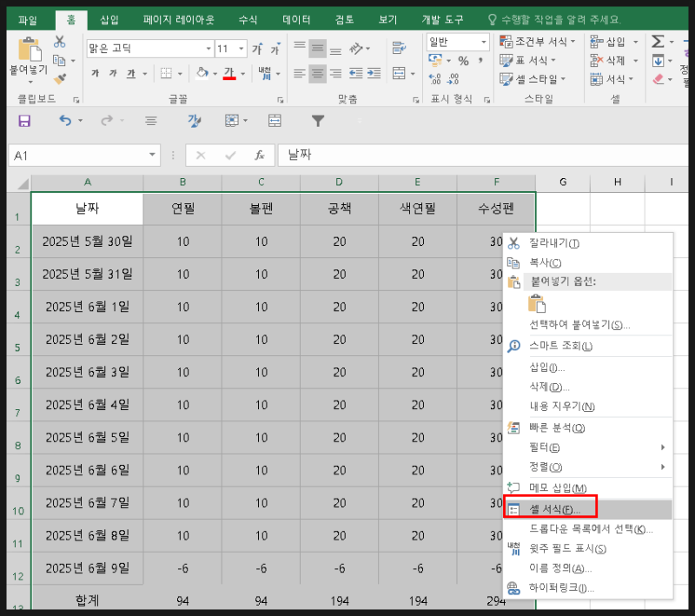Viewport: 695px width, 616px height.
Task: Click the cell borders icon
Action: click(166, 73)
